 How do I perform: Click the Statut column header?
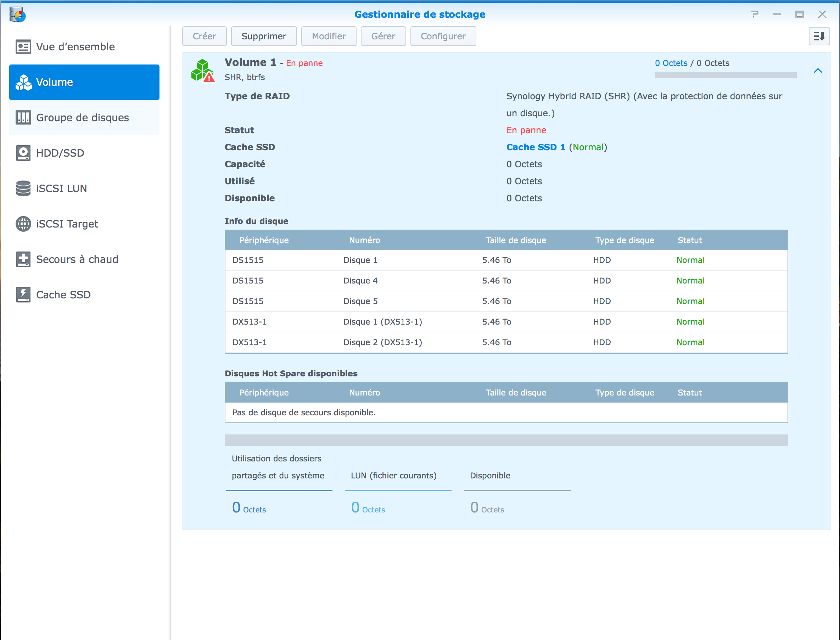(x=689, y=240)
